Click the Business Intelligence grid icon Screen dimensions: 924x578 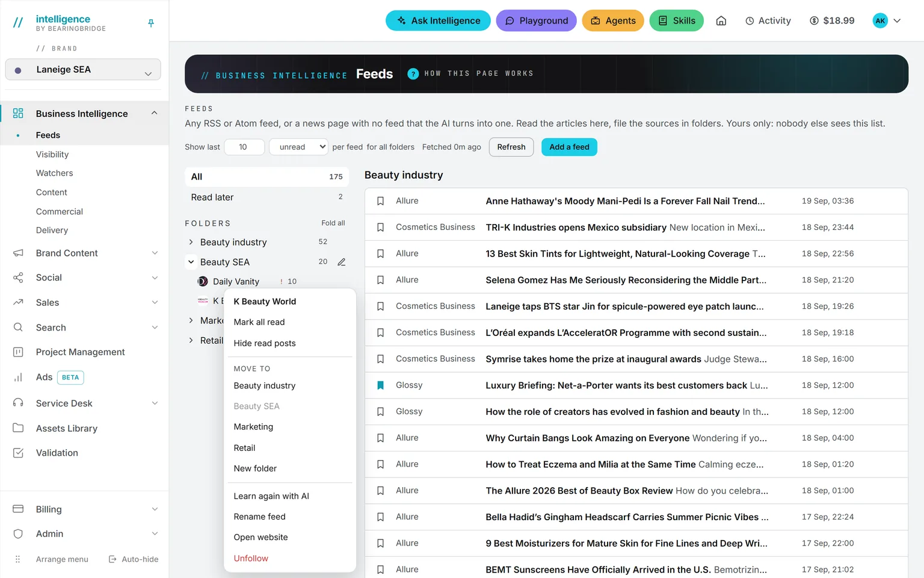tap(18, 113)
